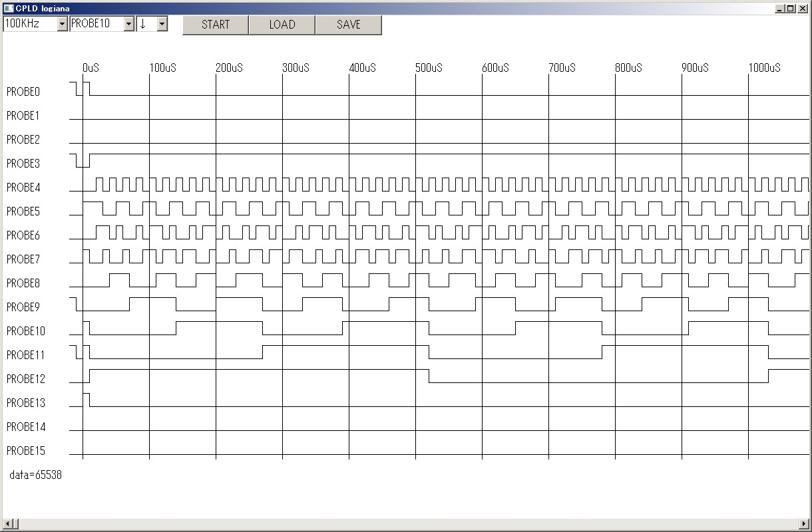Screen dimensions: 812x532
Task: Click the PROBE3 label
Action: (23, 164)
